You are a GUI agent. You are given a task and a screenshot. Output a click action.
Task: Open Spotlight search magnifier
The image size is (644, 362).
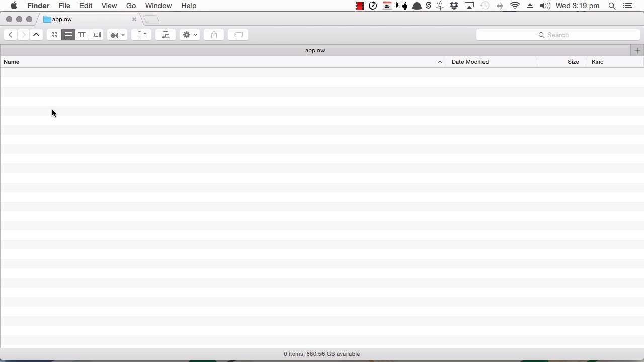tap(612, 6)
